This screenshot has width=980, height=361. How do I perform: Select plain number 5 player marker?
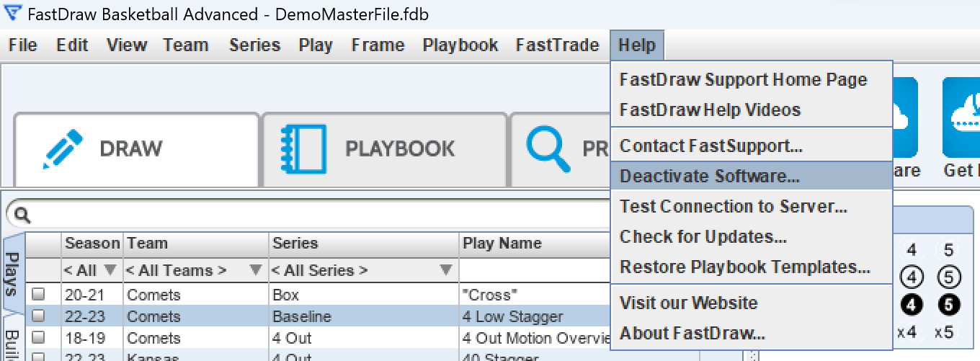coord(948,250)
